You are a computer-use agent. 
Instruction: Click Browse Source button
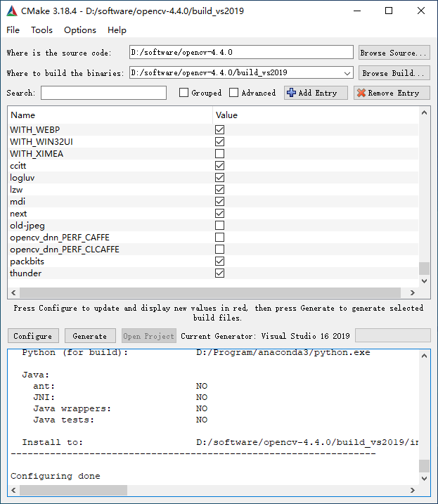coord(394,53)
